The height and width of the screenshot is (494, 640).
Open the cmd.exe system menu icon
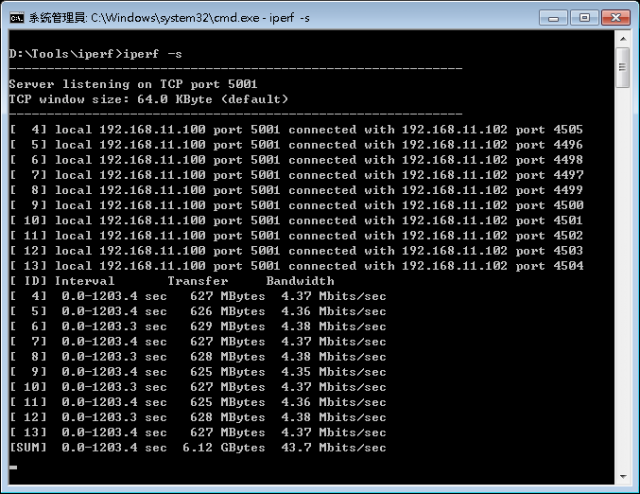pyautogui.click(x=17, y=18)
